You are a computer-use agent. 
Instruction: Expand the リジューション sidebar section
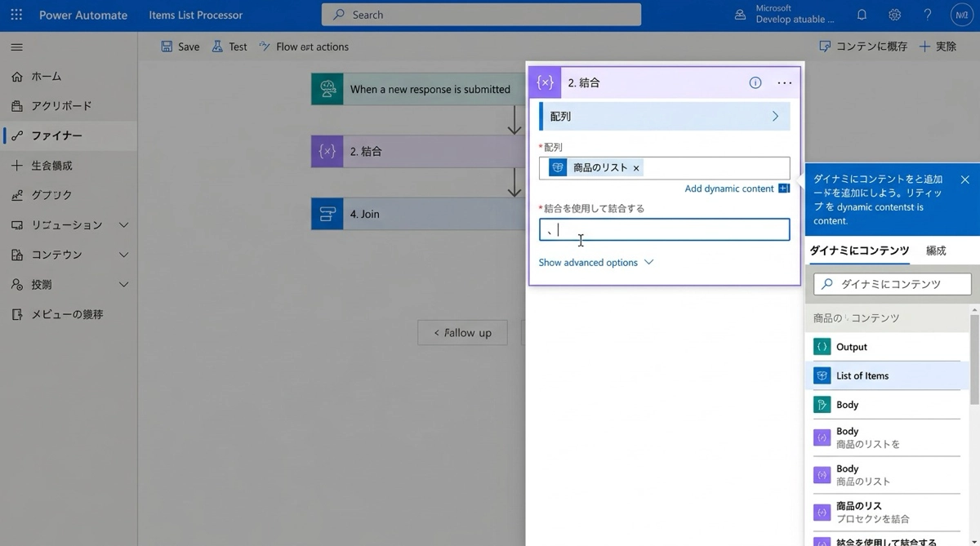pyautogui.click(x=123, y=225)
